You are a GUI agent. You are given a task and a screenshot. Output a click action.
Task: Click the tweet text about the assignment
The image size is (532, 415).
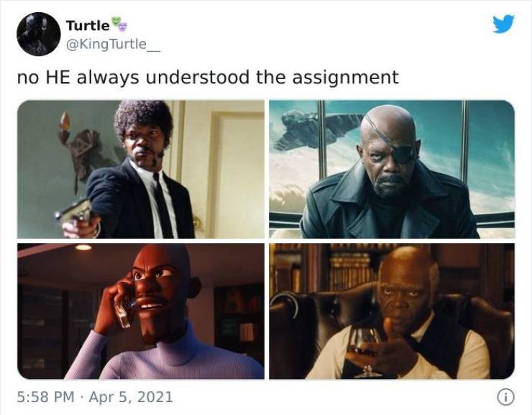(x=208, y=77)
